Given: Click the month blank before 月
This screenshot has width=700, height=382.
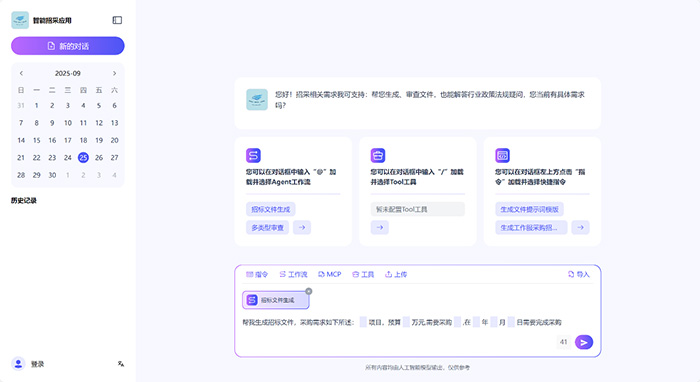Looking at the screenshot, I should coord(494,322).
